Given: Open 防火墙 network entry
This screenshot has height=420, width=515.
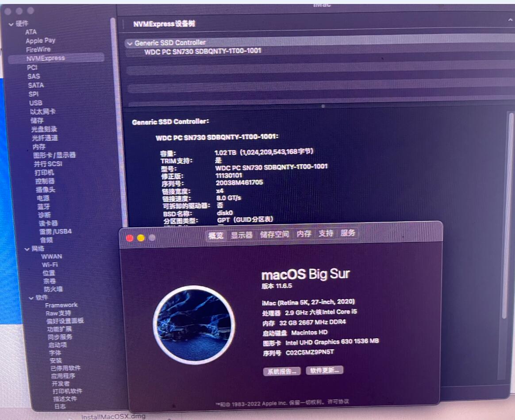Looking at the screenshot, I should pyautogui.click(x=53, y=289).
